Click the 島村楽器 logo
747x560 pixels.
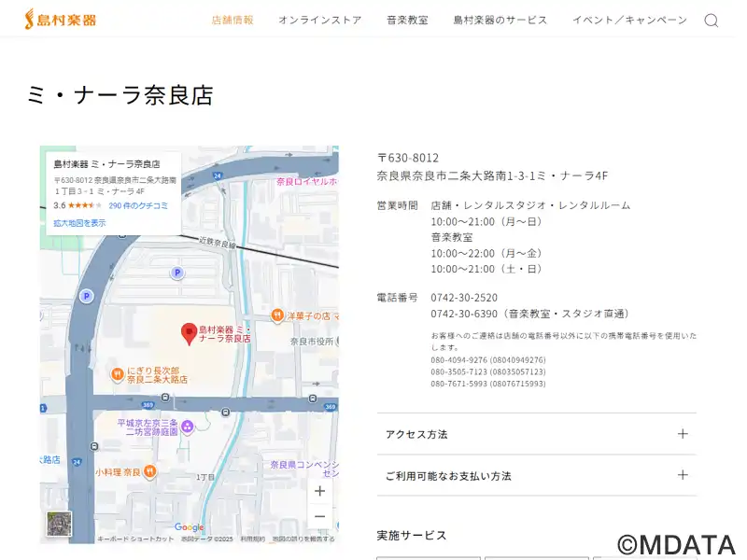coord(61,19)
